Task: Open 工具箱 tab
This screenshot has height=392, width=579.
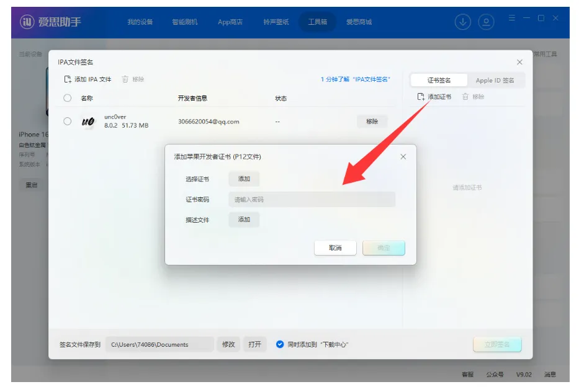Action: (318, 22)
